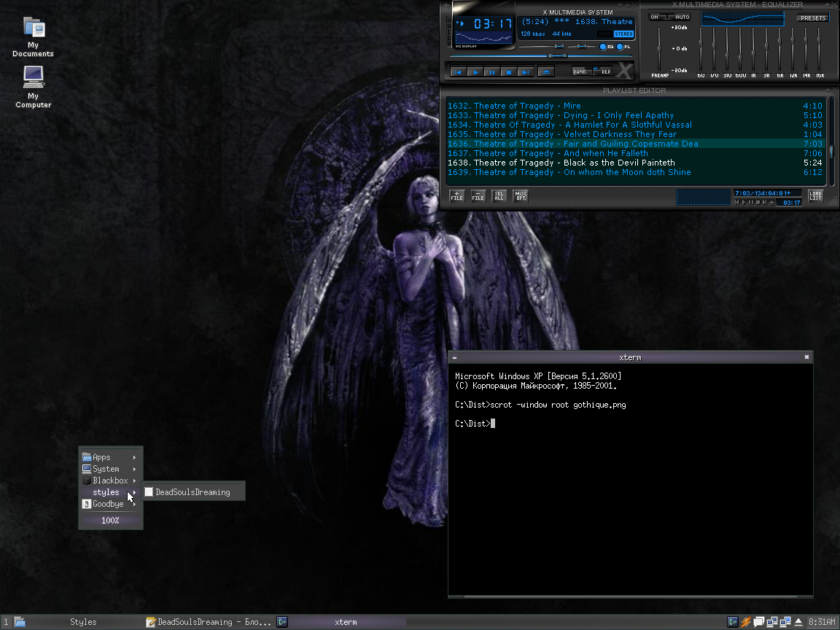This screenshot has height=630, width=840.
Task: Click the Eject/open file button
Action: click(546, 71)
